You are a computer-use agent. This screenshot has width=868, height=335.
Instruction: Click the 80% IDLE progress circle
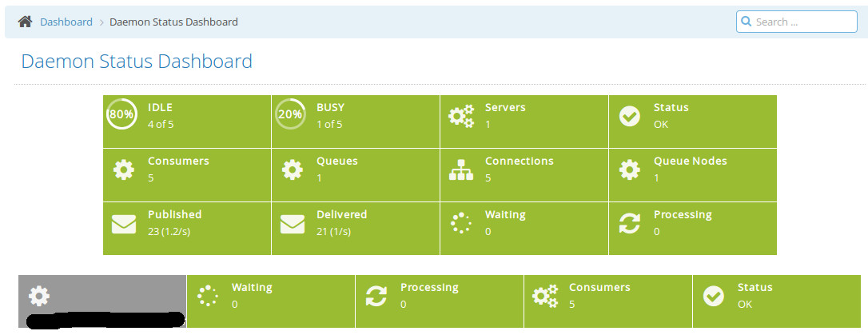(121, 114)
